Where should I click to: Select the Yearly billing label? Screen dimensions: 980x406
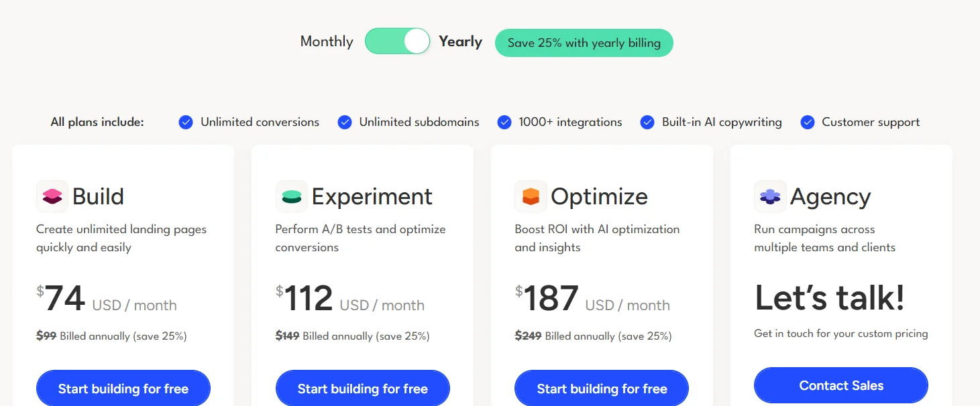coord(461,42)
